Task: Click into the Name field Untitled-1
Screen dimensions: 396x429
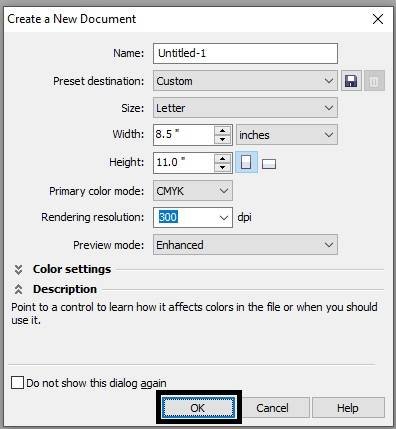Action: (x=245, y=53)
